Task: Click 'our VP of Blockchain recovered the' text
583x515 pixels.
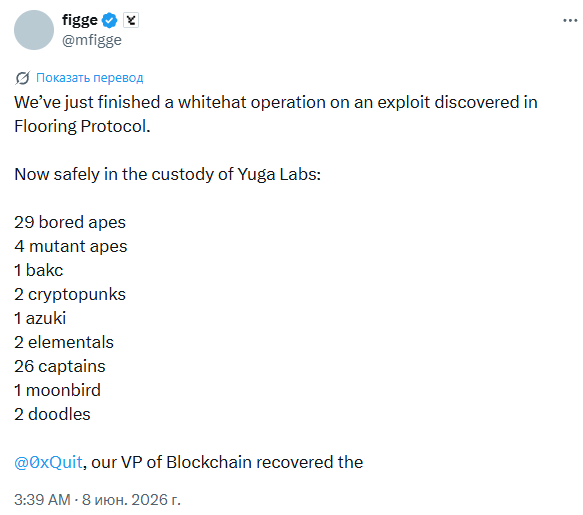Action: [x=227, y=462]
